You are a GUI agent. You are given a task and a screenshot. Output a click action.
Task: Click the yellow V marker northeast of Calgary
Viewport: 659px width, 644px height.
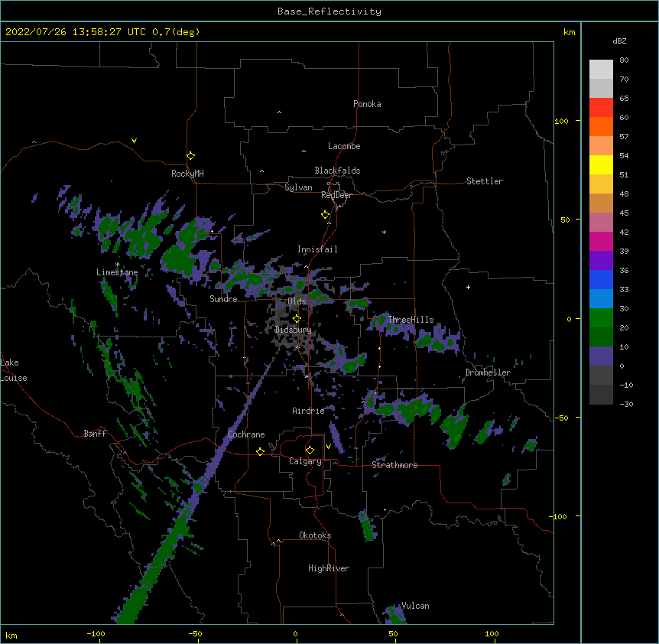tap(328, 447)
